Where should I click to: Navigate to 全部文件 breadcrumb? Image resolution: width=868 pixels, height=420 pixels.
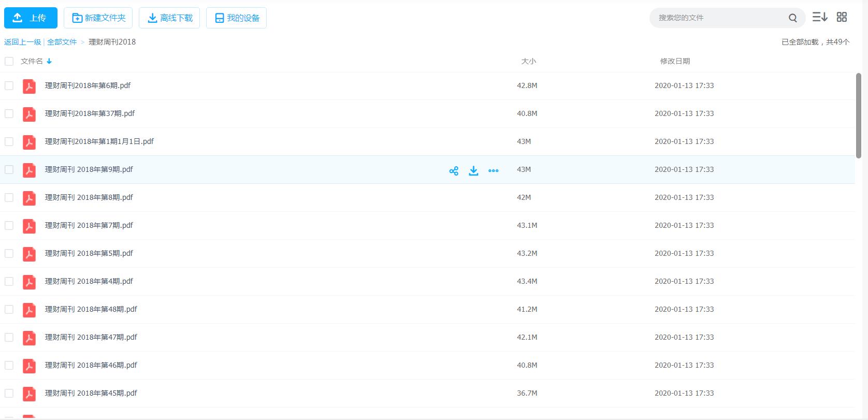point(62,42)
